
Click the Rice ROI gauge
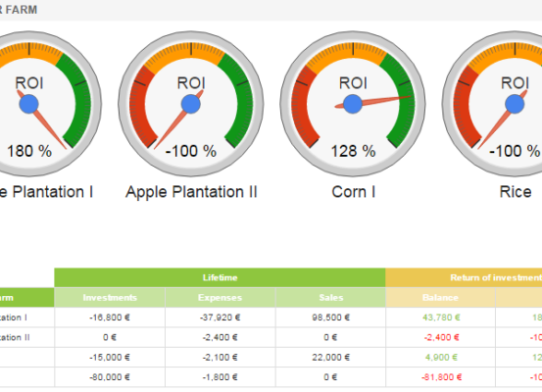[492, 104]
